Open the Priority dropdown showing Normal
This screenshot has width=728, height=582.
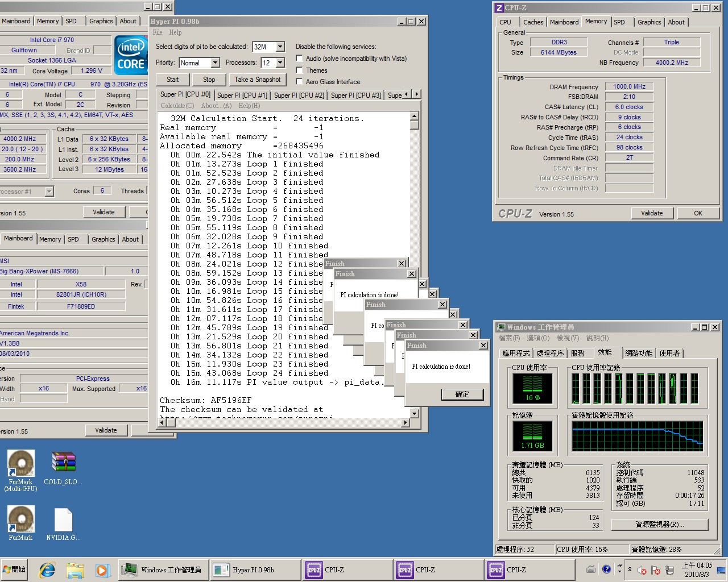[216, 63]
